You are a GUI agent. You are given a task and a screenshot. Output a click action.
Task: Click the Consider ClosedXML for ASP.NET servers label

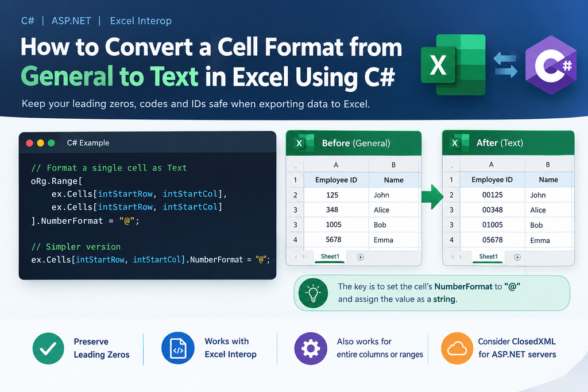pos(517,348)
